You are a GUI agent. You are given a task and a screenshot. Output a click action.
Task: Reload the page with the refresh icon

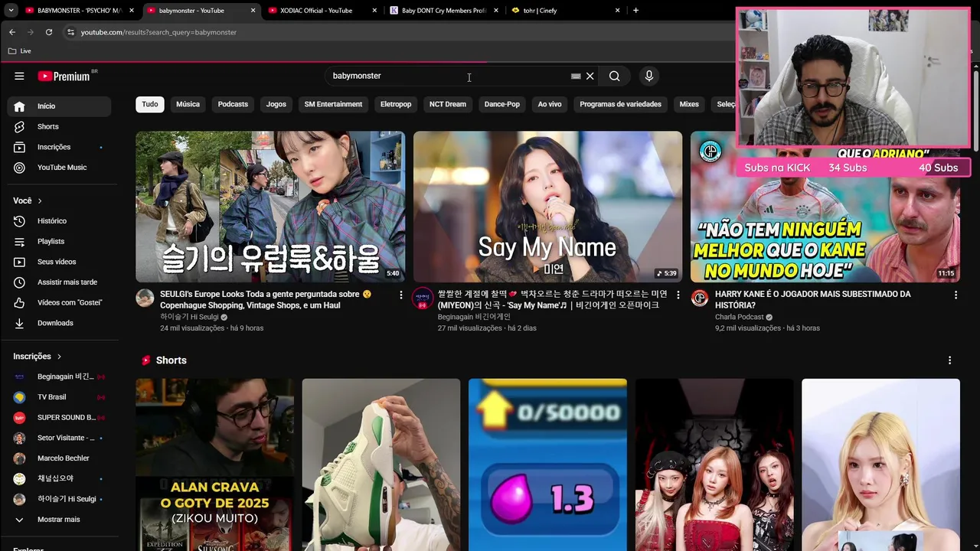coord(49,32)
